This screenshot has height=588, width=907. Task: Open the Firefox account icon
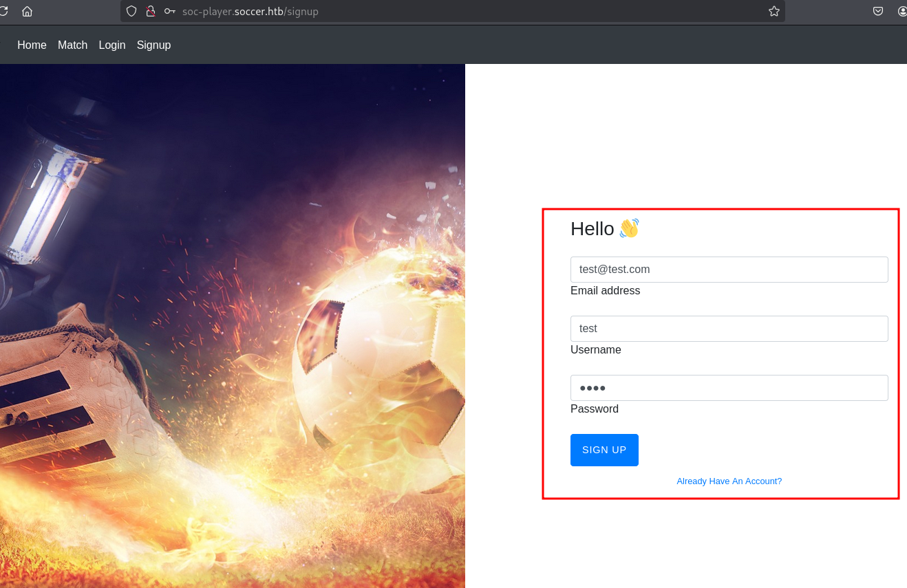click(902, 11)
